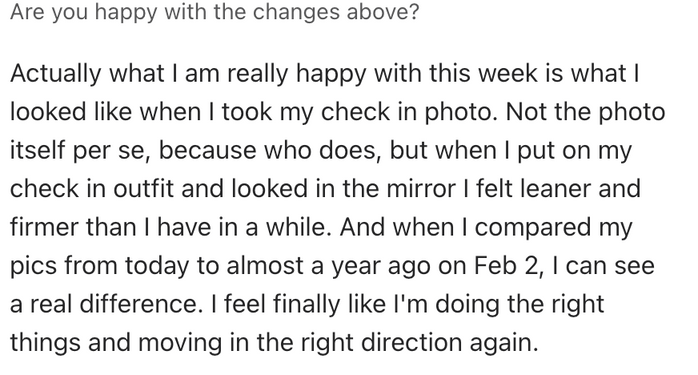Click the word "Actually" starting the answer
698x375 pixels.
point(56,74)
